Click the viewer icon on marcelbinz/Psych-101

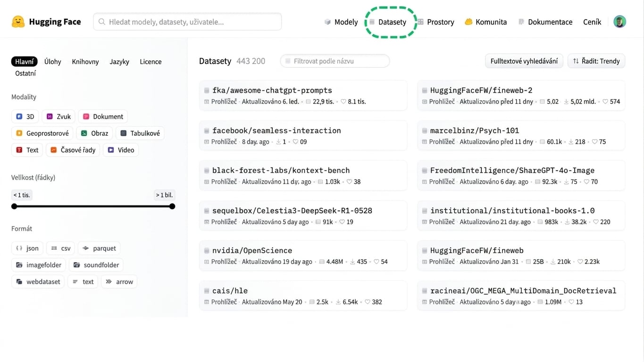425,141
